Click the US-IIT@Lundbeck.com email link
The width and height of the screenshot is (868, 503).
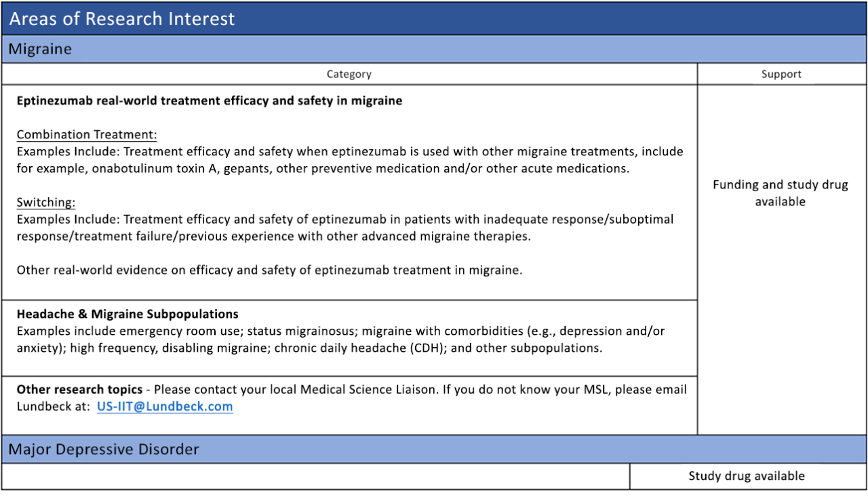point(165,407)
